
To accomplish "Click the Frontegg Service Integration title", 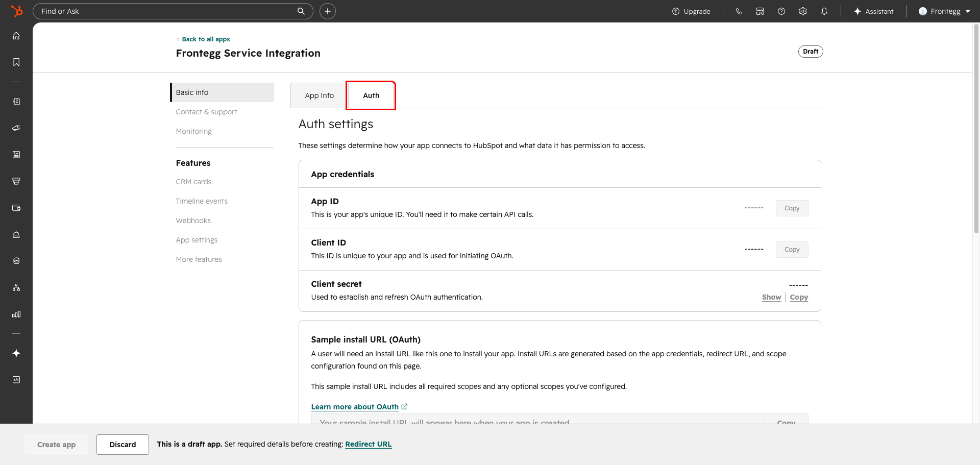I will (248, 53).
